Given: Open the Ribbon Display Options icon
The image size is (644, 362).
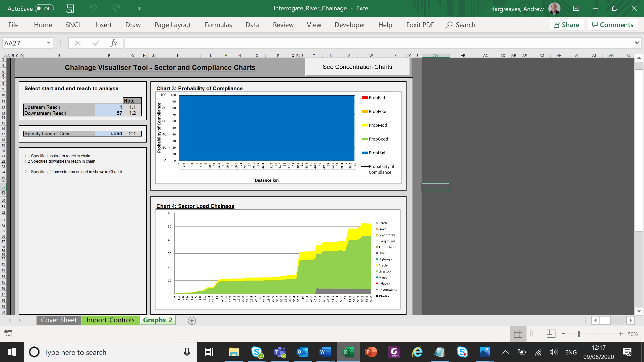Looking at the screenshot, I should pyautogui.click(x=576, y=9).
